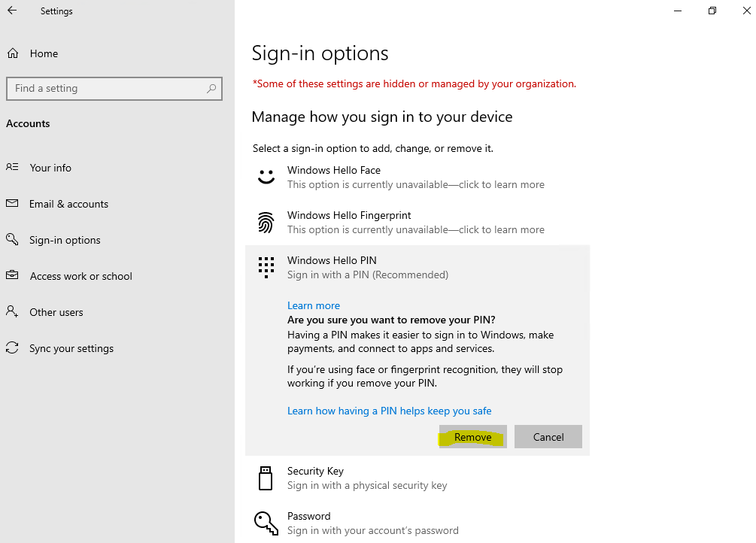The height and width of the screenshot is (543, 756).
Task: Confirm PIN removal with Remove button
Action: click(x=472, y=437)
